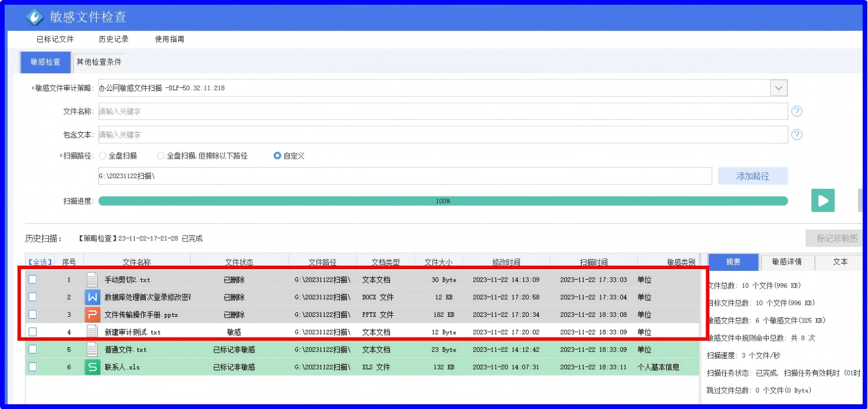Click the PPTX icon for 文件传输操作手册

click(92, 315)
